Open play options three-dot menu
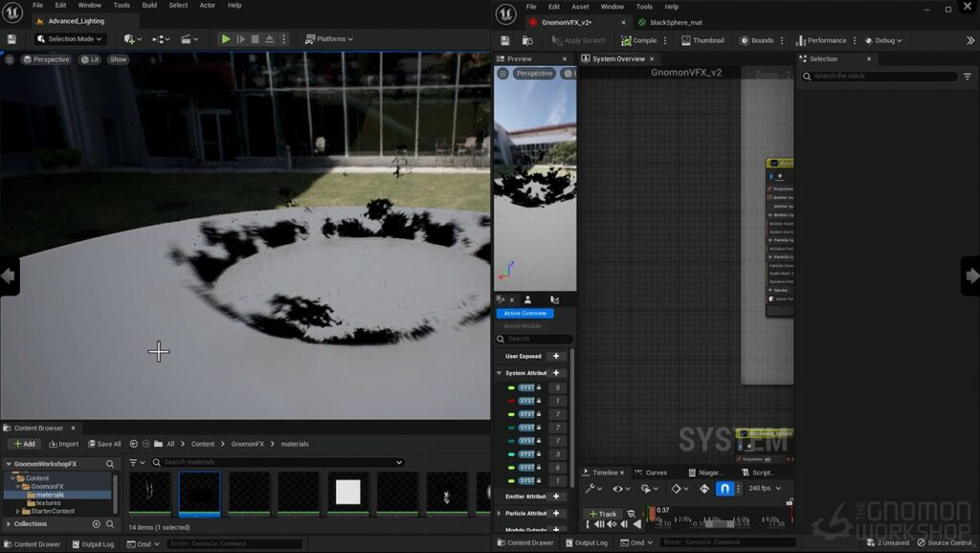The image size is (980, 553). click(283, 38)
